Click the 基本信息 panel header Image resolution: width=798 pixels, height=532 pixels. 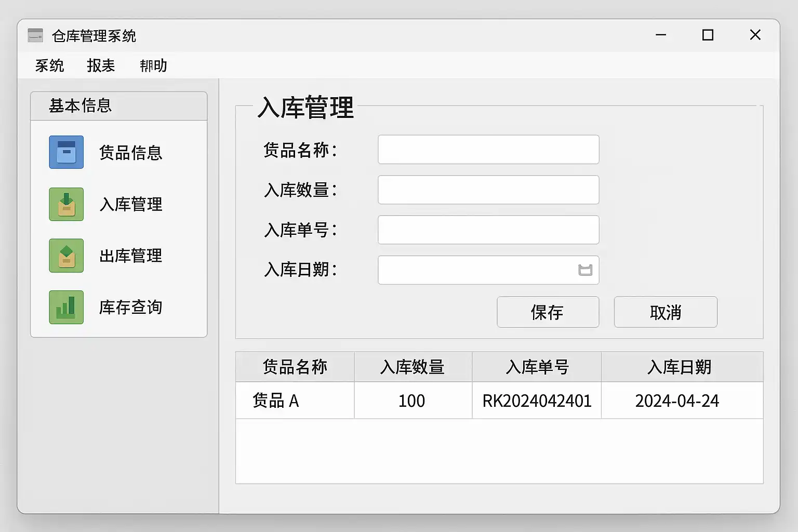click(x=118, y=106)
